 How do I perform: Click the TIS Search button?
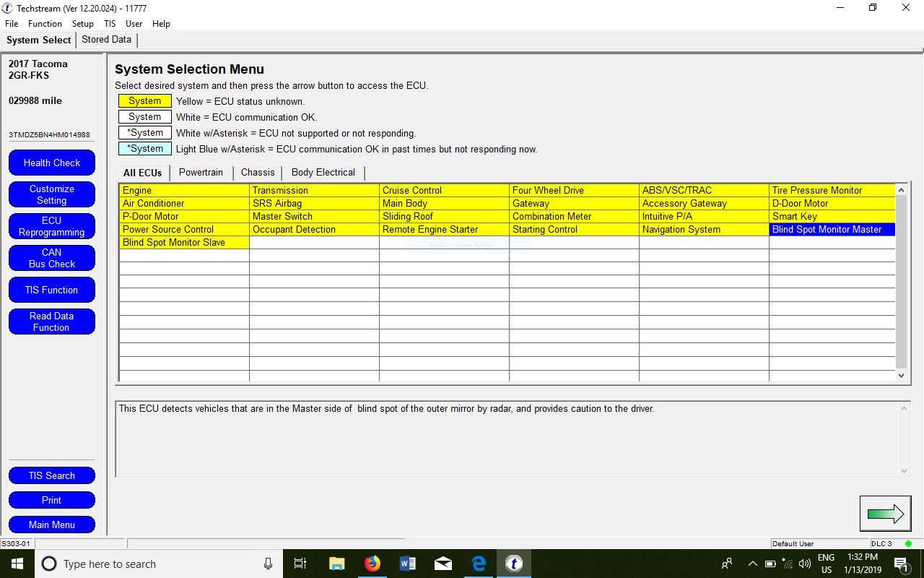52,475
